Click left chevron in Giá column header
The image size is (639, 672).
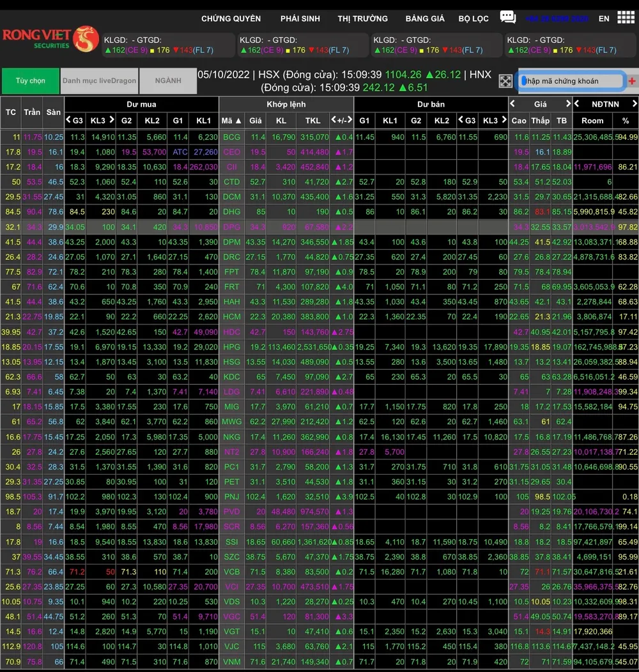[x=512, y=103]
